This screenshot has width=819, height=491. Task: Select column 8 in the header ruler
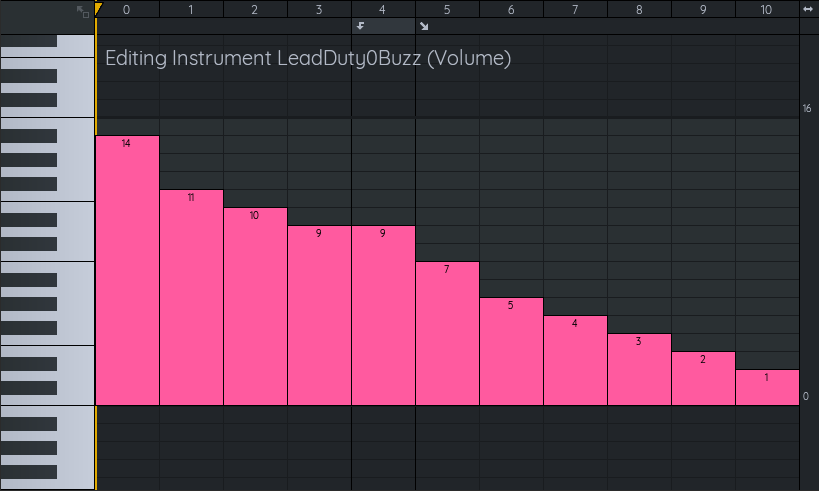click(639, 9)
